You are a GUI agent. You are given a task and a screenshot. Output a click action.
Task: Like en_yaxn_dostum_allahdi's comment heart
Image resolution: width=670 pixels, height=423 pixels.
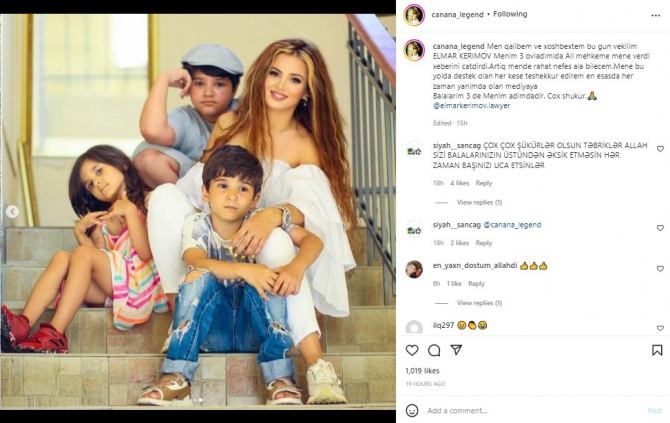click(660, 269)
